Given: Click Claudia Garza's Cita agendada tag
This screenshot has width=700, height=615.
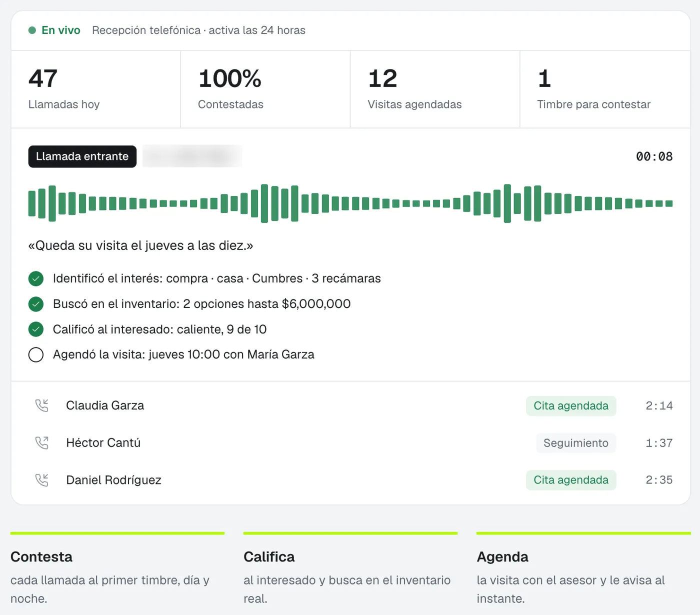Looking at the screenshot, I should click(571, 406).
